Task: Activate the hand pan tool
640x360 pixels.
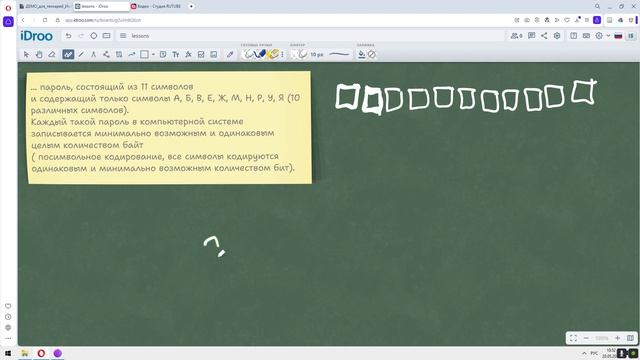Action: (x=39, y=54)
